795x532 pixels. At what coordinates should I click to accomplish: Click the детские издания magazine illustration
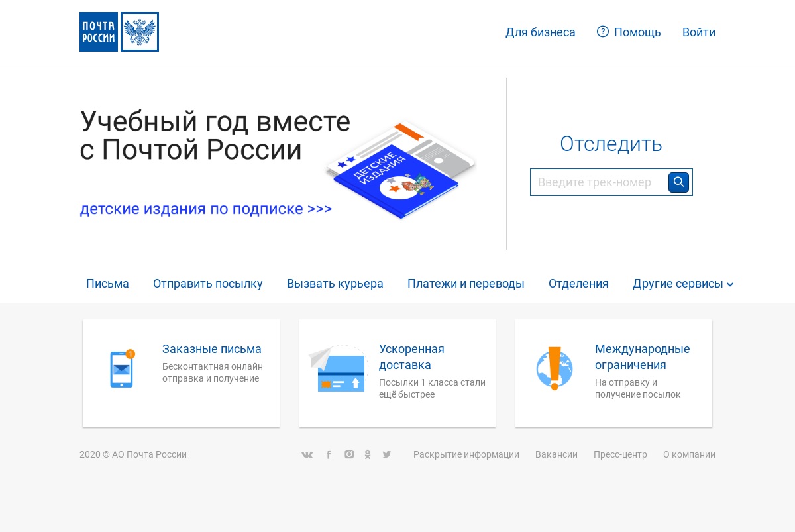tap(401, 170)
